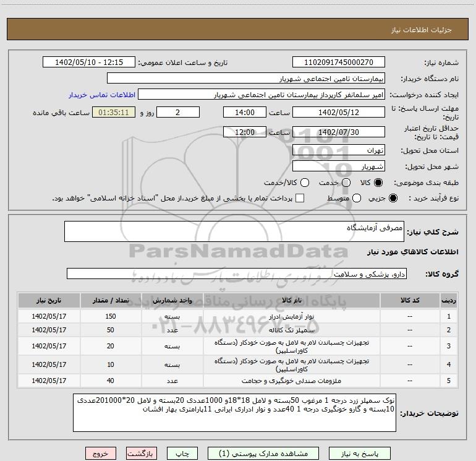Click item name ملزومات صندلی خونگیری و حجامت
The height and width of the screenshot is (461, 476).
click(291, 381)
